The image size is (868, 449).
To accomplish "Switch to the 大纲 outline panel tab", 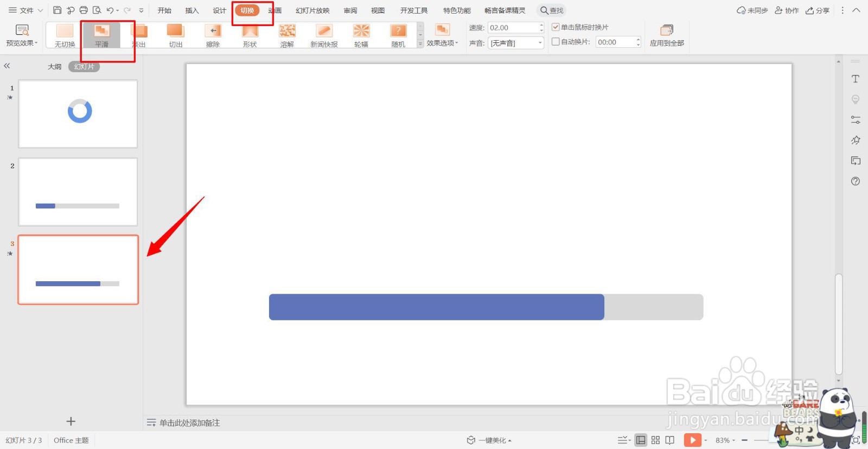I will click(54, 66).
